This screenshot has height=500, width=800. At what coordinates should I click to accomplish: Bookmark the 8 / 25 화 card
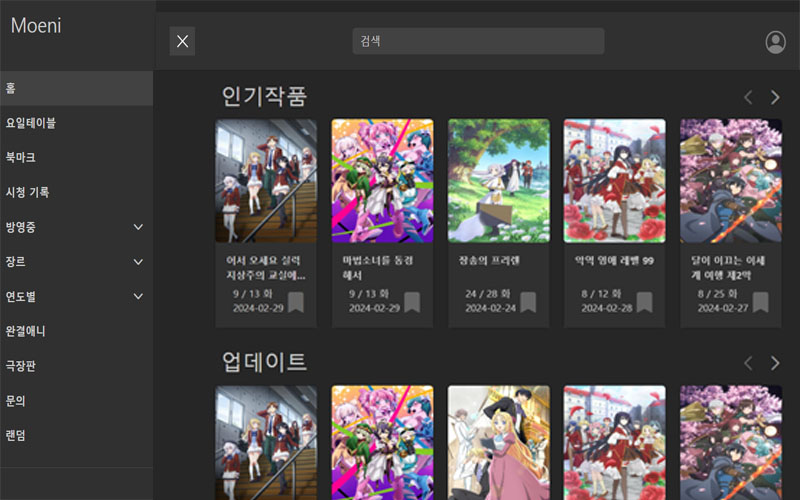coord(761,302)
